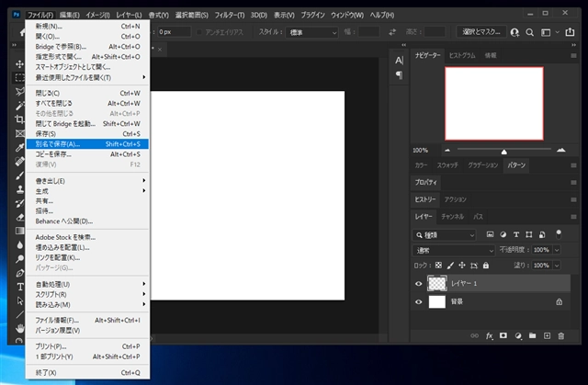Add a layer mask icon
The image size is (588, 385).
[503, 335]
